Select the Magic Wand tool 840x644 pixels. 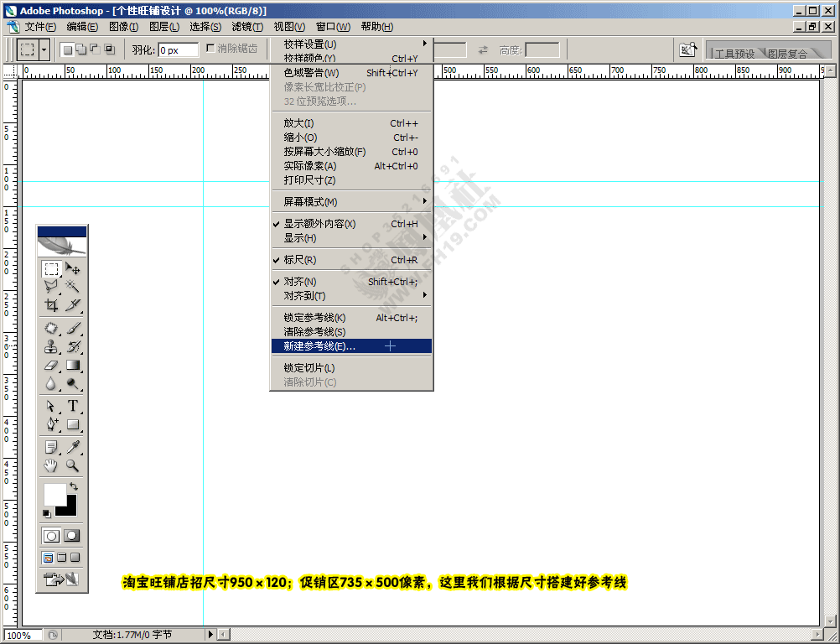(73, 287)
